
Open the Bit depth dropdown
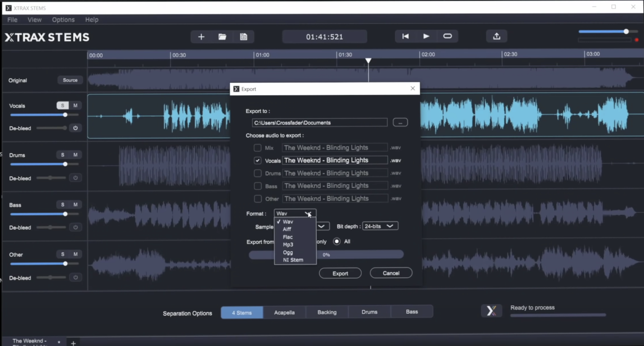click(379, 226)
